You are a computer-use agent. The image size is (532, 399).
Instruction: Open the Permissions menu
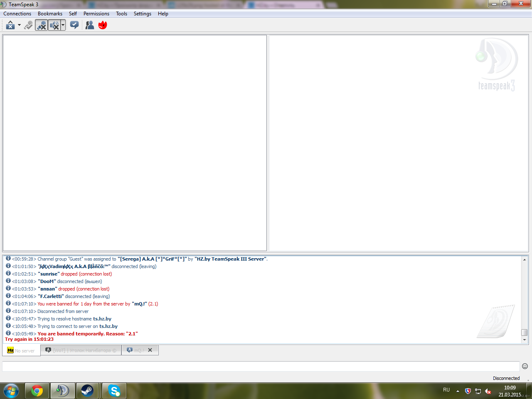pyautogui.click(x=96, y=14)
